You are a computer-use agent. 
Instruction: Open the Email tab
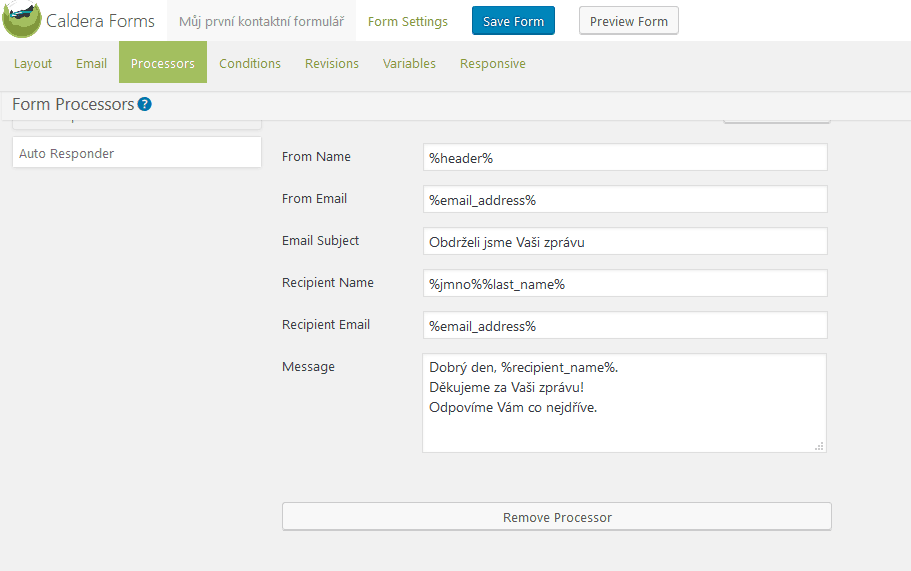click(91, 63)
